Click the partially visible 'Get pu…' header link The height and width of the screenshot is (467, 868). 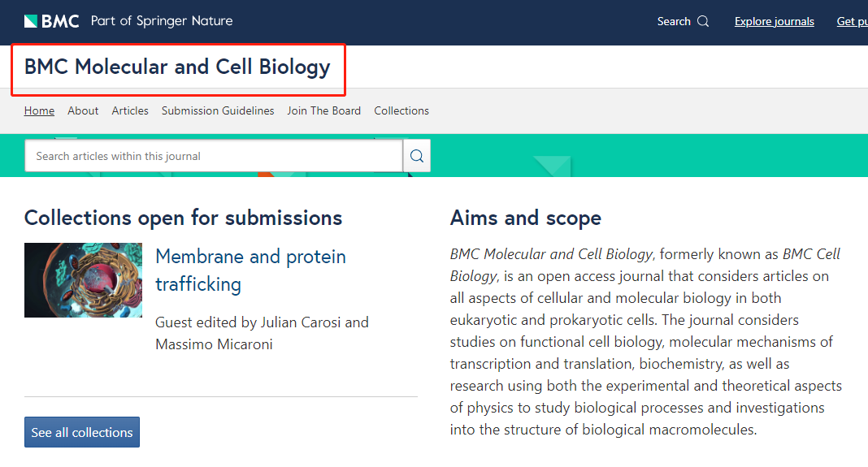click(852, 22)
